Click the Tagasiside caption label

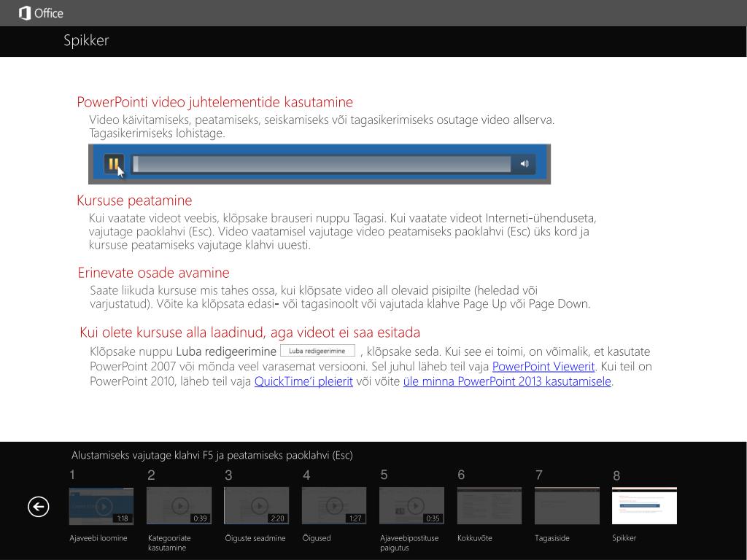coord(552,538)
